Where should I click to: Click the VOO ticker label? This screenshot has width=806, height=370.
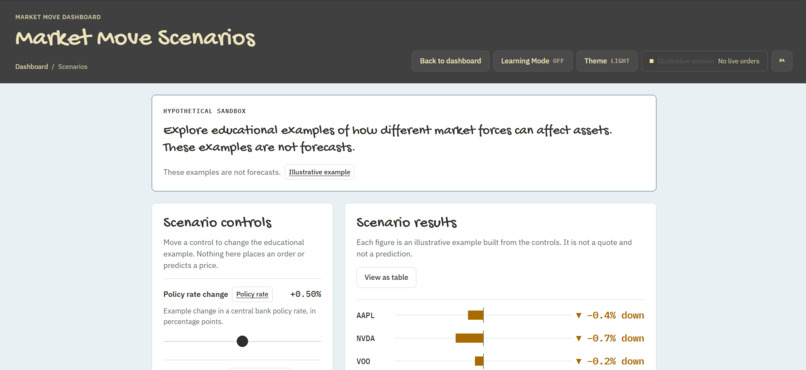[363, 362]
